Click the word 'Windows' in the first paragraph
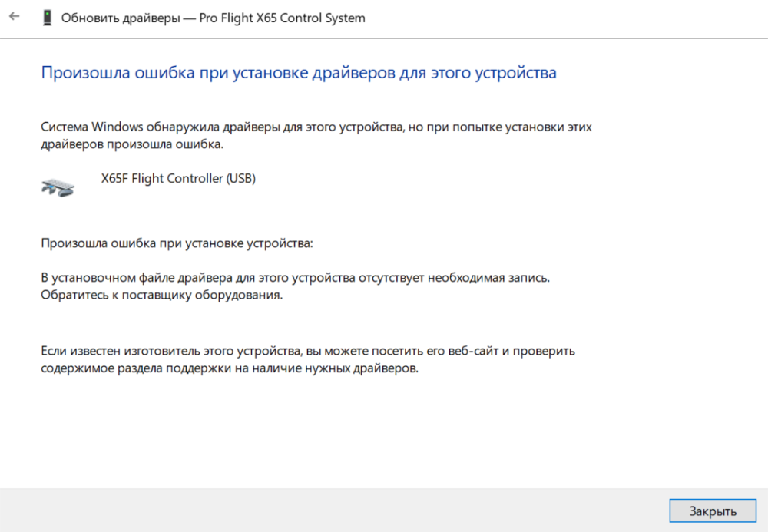This screenshot has height=532, width=768. tap(113, 126)
